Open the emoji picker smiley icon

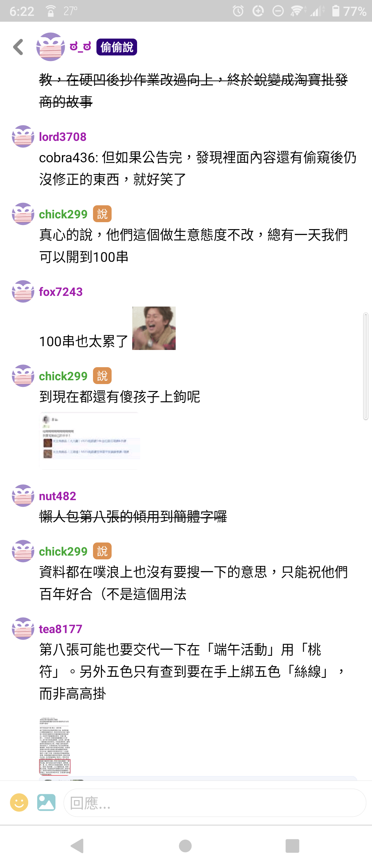[x=19, y=802]
